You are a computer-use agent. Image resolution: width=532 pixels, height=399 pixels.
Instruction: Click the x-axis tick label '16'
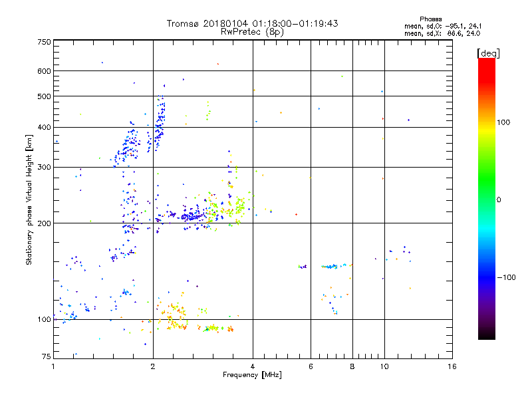coord(452,366)
